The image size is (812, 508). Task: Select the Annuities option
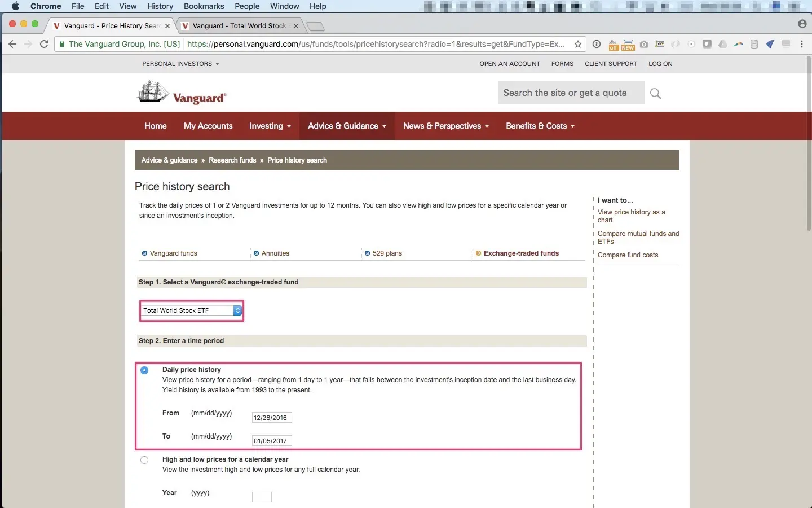271,253
